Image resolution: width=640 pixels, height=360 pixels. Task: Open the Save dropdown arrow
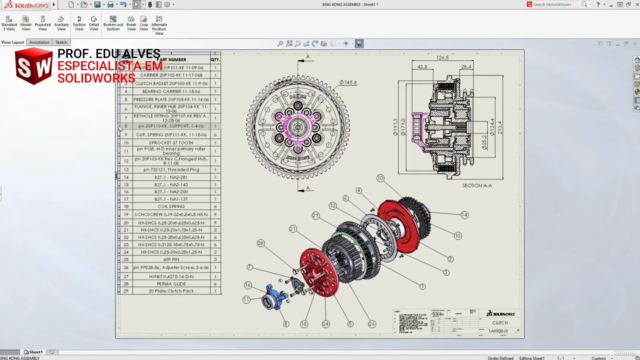click(x=103, y=5)
